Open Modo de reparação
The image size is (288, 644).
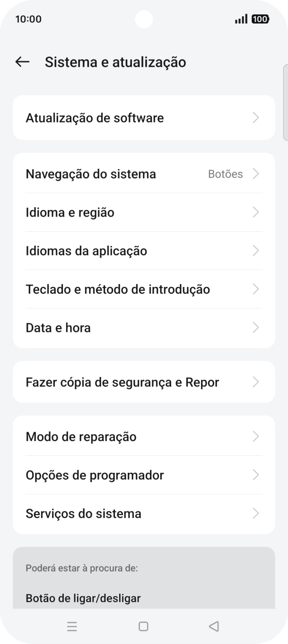pyautogui.click(x=143, y=436)
